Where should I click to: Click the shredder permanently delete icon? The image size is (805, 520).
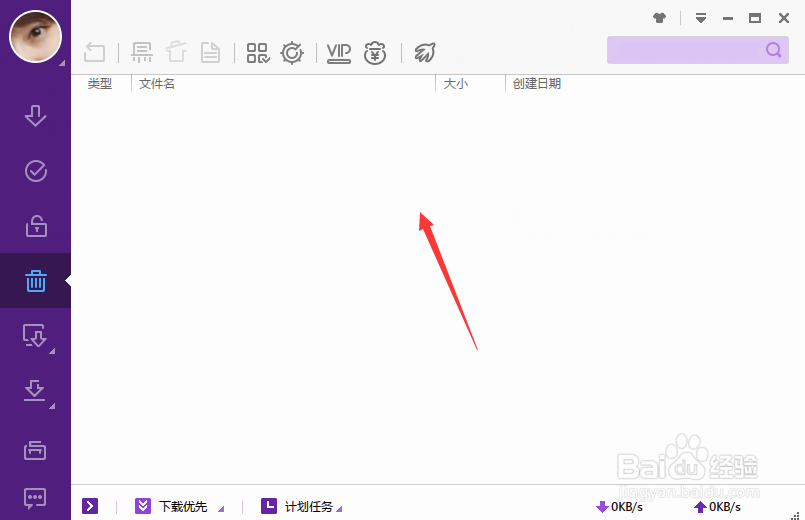(142, 52)
